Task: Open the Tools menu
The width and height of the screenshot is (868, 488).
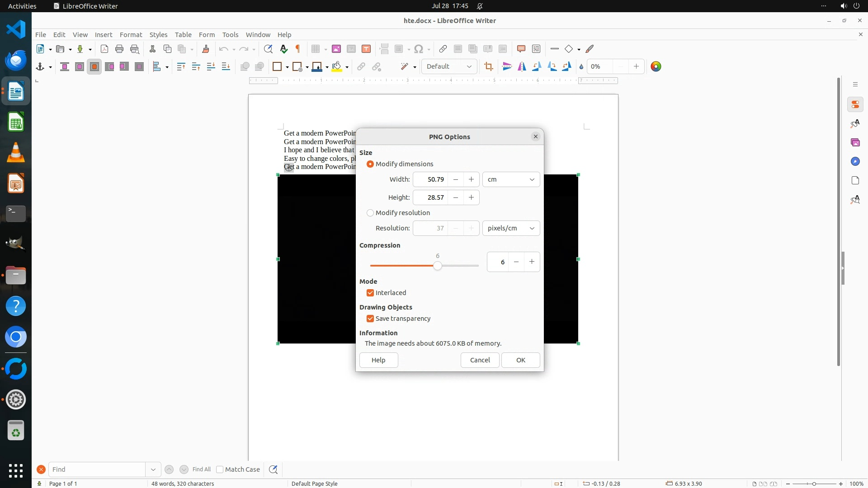Action: 230,35
